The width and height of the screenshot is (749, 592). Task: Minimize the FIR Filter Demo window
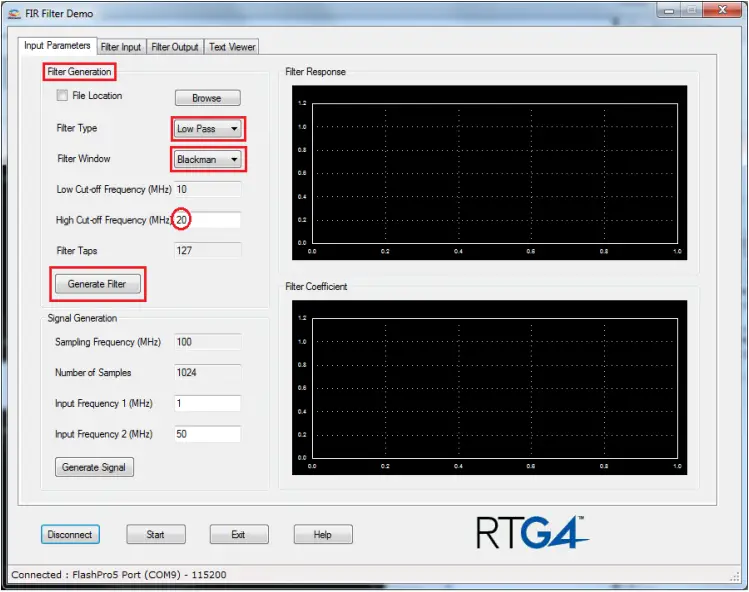pos(668,11)
